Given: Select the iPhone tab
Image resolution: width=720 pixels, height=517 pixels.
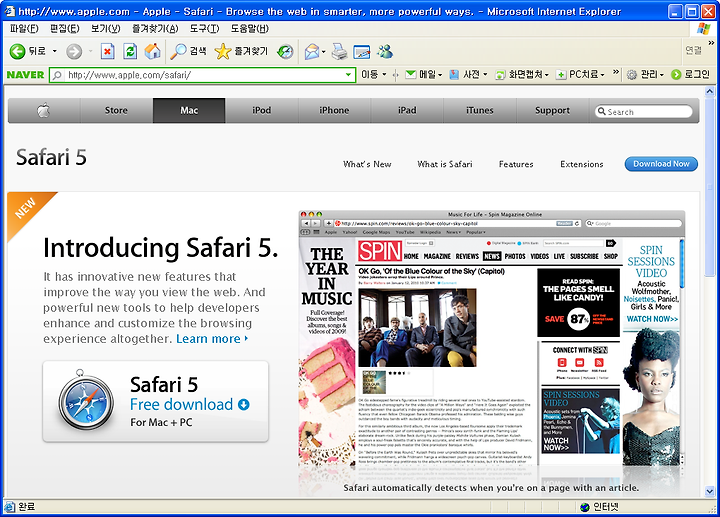Looking at the screenshot, I should pyautogui.click(x=334, y=110).
